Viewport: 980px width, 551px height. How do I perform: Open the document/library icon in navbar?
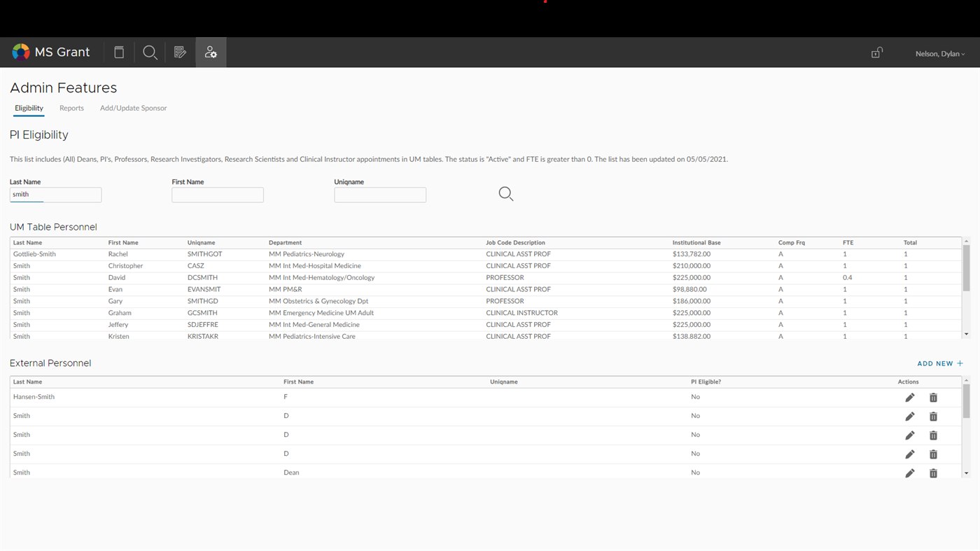click(x=119, y=52)
